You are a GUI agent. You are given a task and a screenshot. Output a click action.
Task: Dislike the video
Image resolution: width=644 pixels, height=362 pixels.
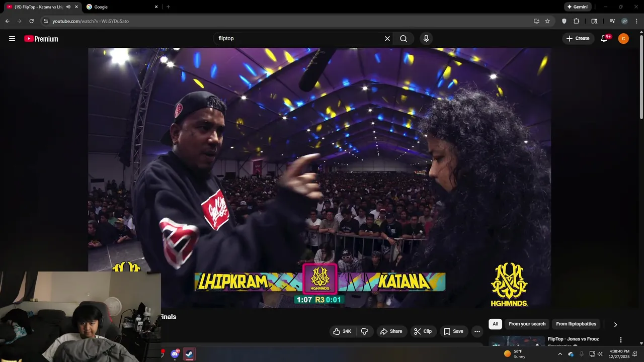364,331
